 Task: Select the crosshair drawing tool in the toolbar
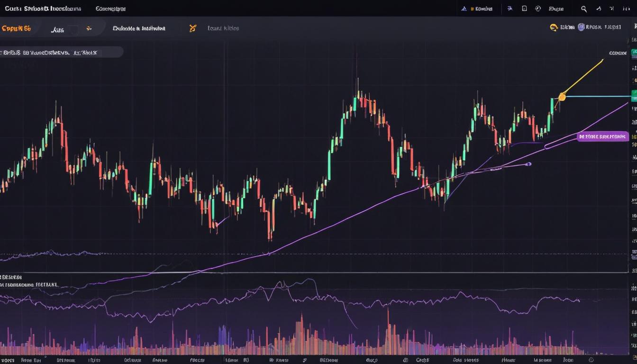pos(509,9)
